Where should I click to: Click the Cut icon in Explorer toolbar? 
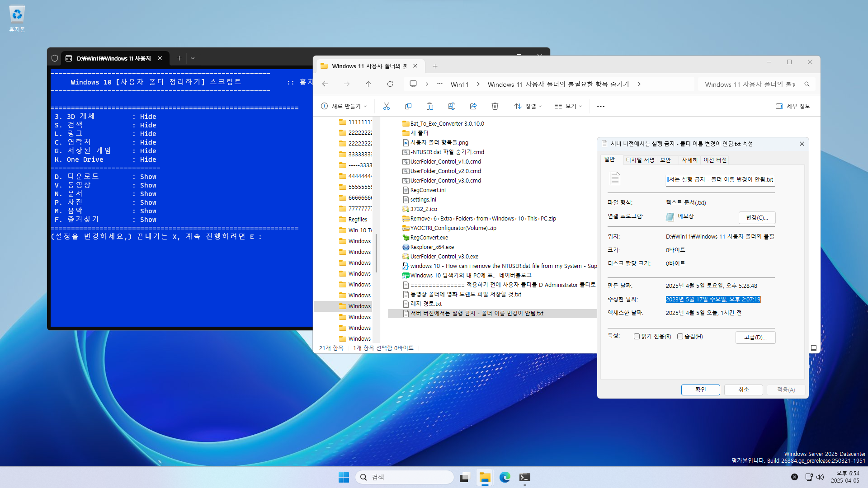pos(386,106)
